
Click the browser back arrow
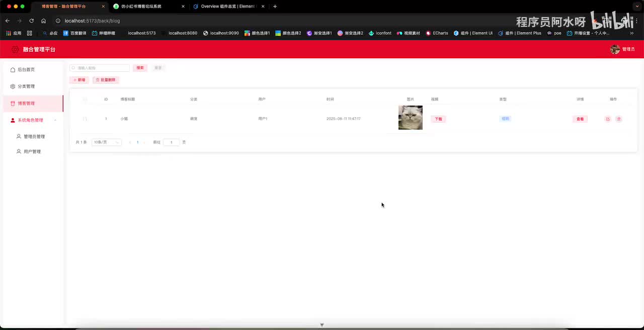[x=7, y=21]
